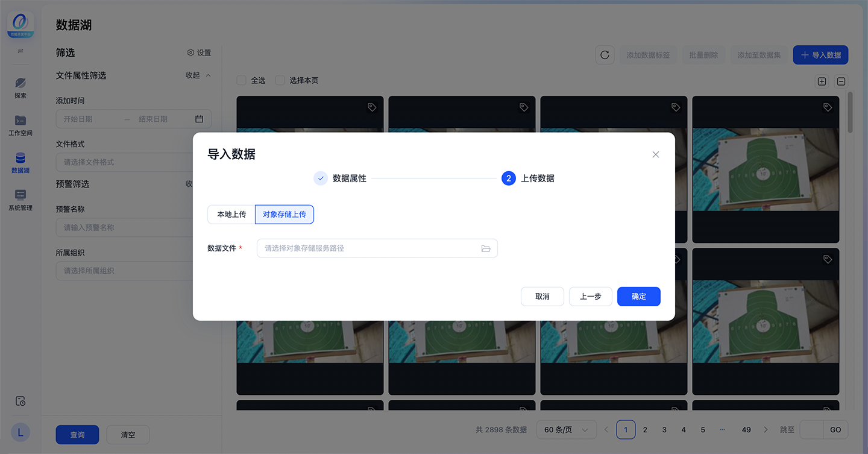This screenshot has width=868, height=454.
Task: Close the 导入数据 dialog
Action: 656,154
